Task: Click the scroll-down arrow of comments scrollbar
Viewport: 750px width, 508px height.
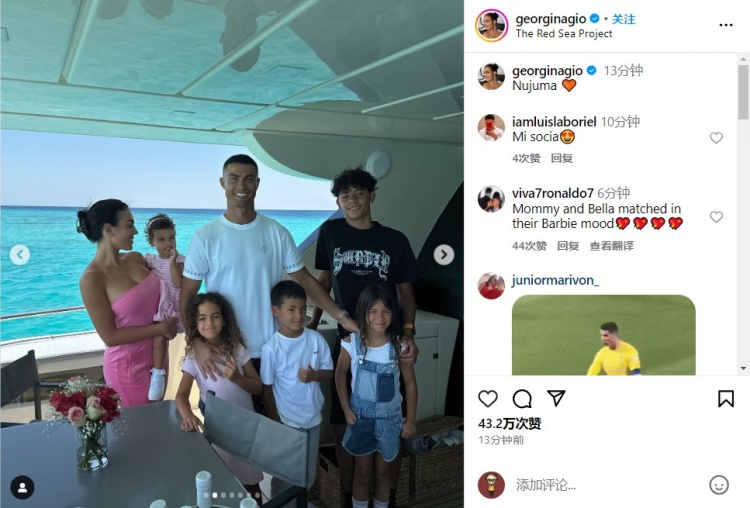Action: tap(743, 368)
